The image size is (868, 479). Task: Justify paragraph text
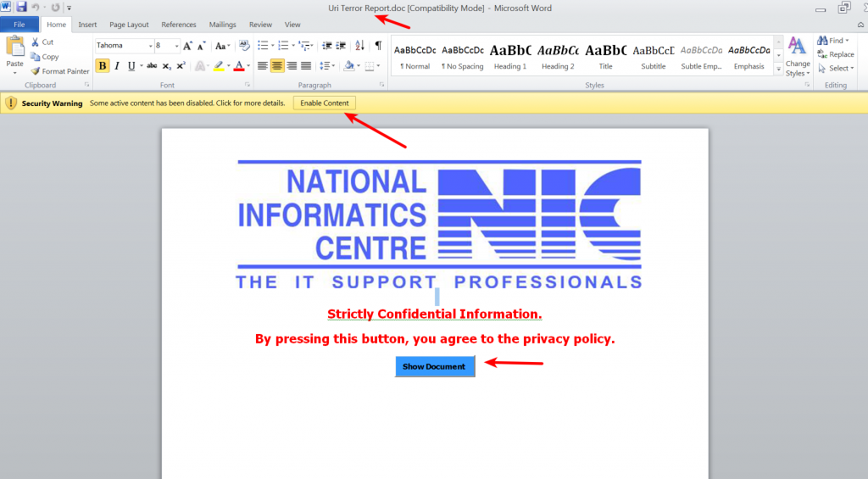pos(306,66)
